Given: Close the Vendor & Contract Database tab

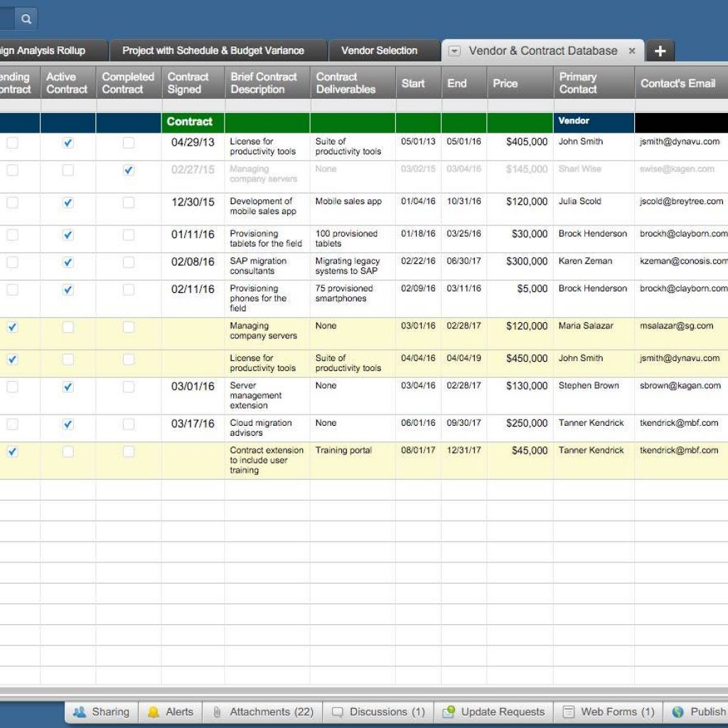Looking at the screenshot, I should [x=632, y=51].
